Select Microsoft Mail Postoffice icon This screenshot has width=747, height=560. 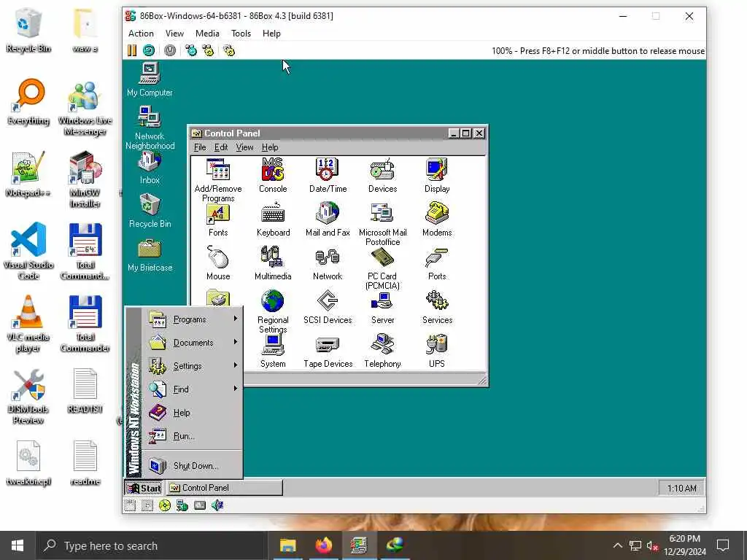click(x=382, y=224)
